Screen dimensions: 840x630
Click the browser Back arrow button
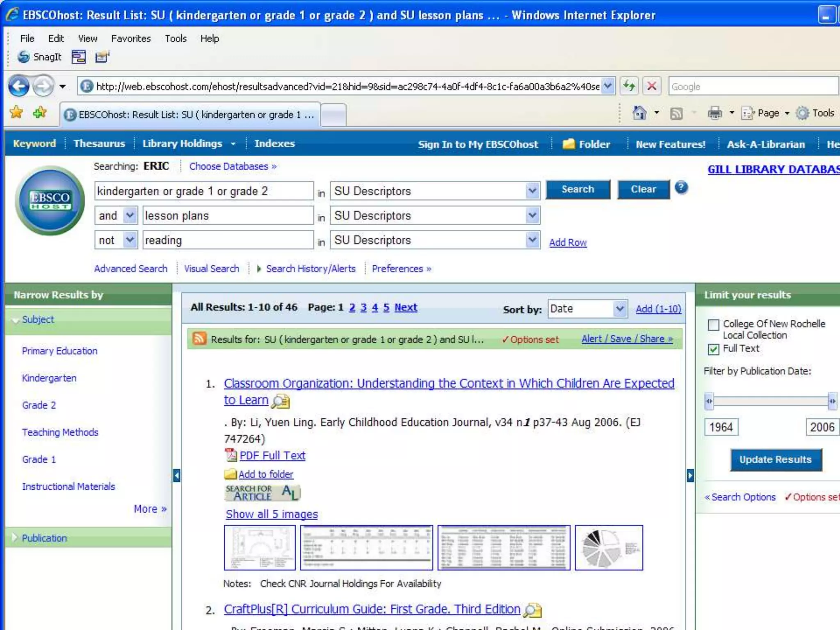18,87
